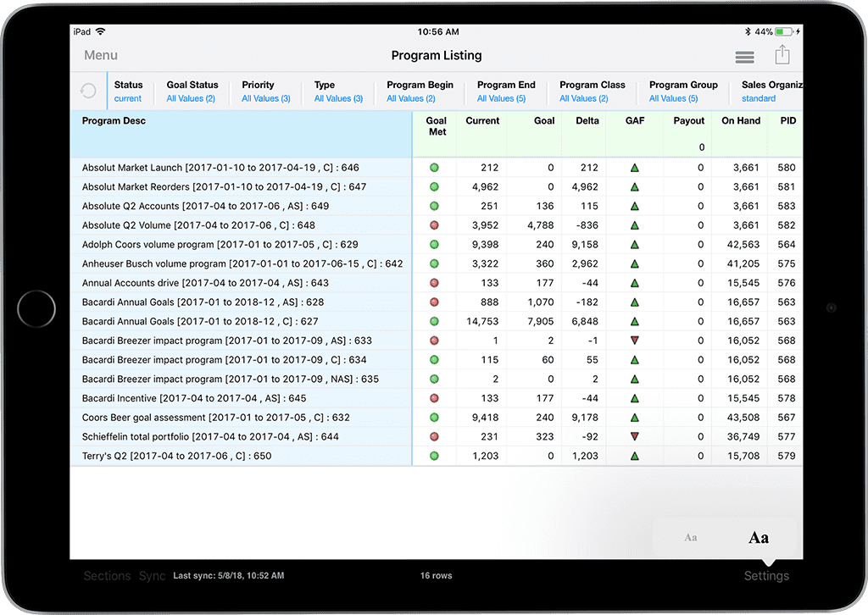This screenshot has width=868, height=615.
Task: Click the 16 rows count label
Action: point(437,576)
